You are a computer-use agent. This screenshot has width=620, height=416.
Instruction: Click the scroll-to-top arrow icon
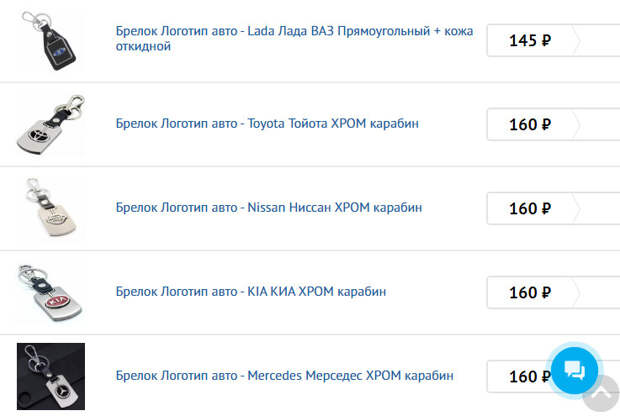(x=601, y=397)
